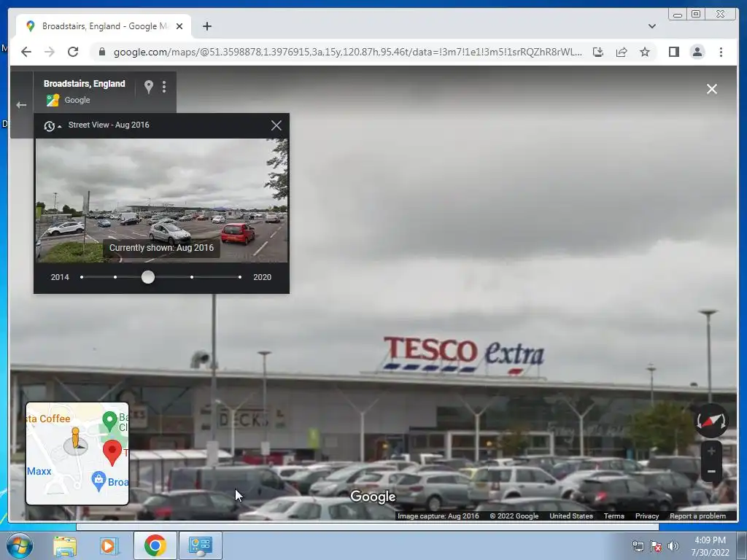This screenshot has height=560, width=747.
Task: Click the compass to reset orientation
Action: 711,421
